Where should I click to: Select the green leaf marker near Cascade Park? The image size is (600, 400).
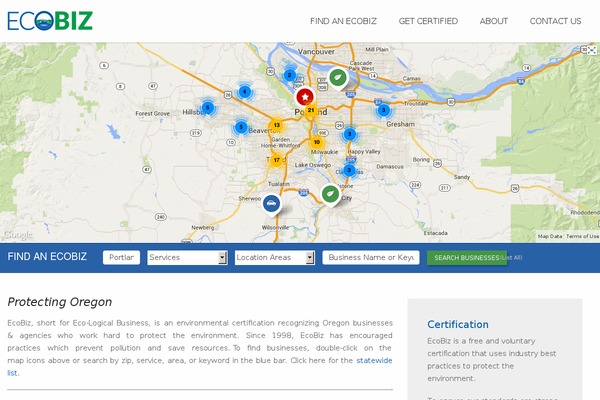point(338,78)
